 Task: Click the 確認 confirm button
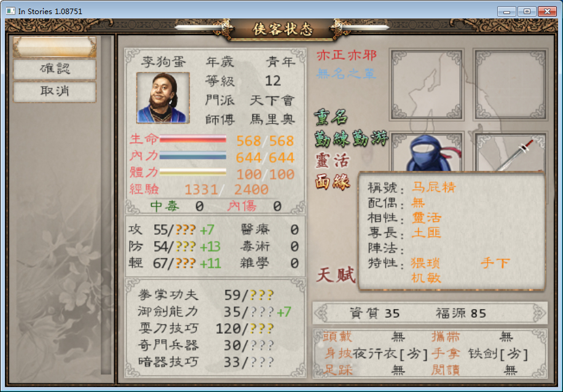[x=55, y=69]
